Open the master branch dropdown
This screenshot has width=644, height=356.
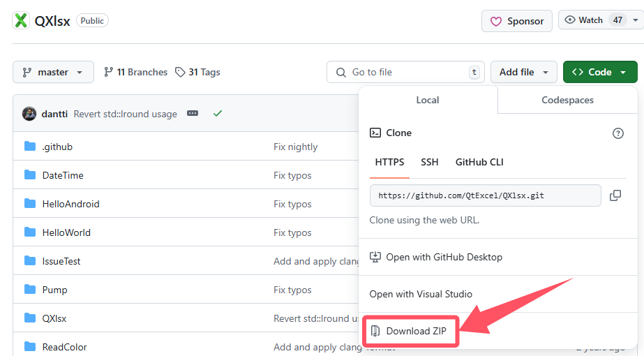[x=54, y=72]
